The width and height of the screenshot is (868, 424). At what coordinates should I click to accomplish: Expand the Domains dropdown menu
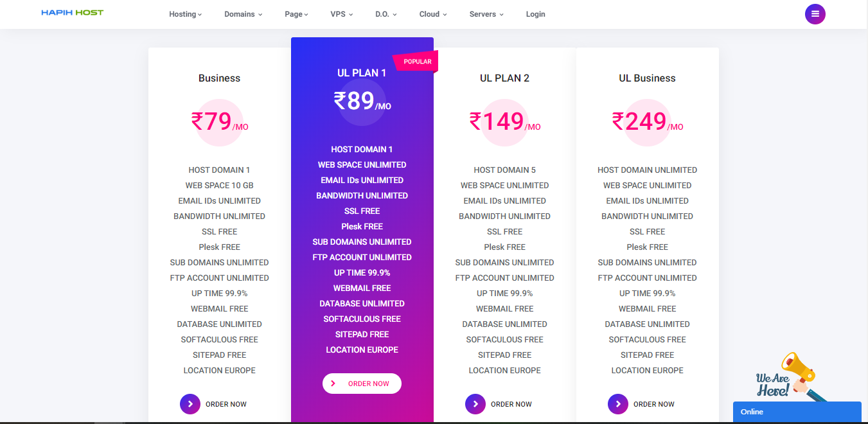(x=243, y=14)
